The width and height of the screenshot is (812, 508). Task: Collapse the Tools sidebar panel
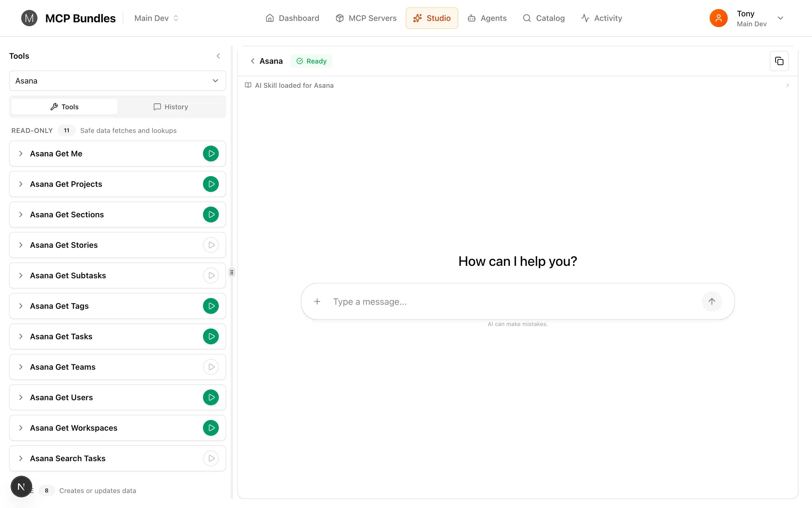tap(219, 56)
